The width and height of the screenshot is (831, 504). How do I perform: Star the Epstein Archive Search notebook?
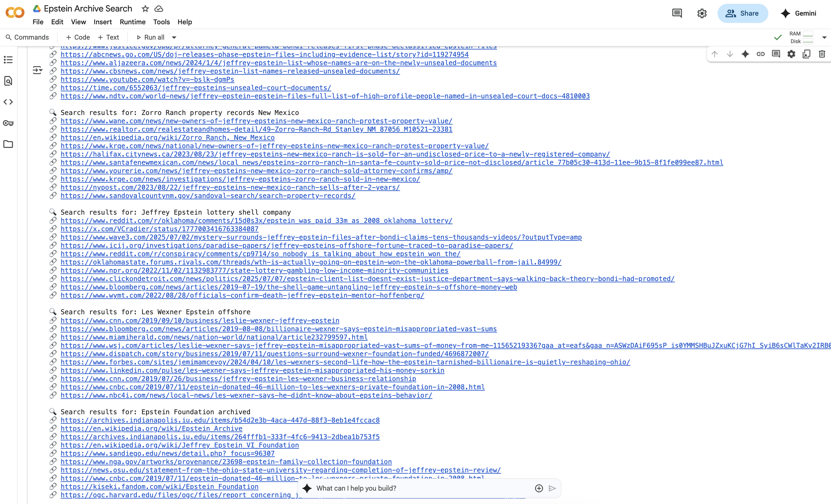[145, 9]
